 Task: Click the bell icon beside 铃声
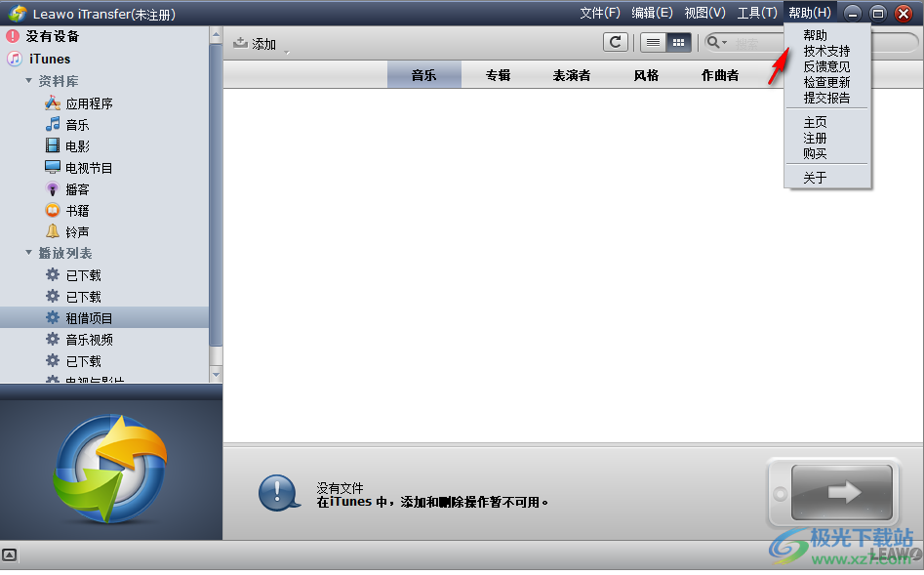pos(53,231)
